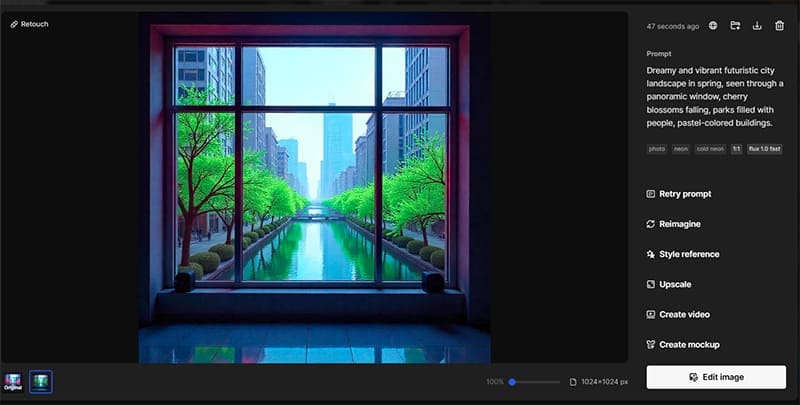Click the cold neon tag

click(x=710, y=149)
